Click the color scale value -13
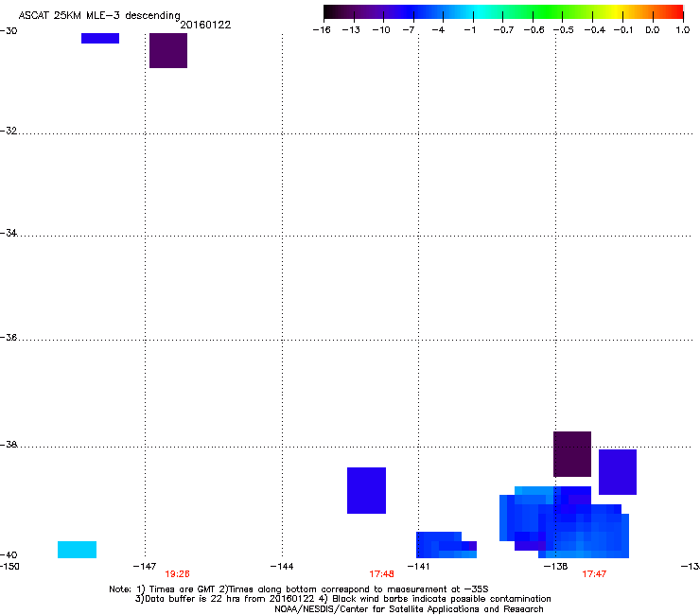 pos(351,30)
